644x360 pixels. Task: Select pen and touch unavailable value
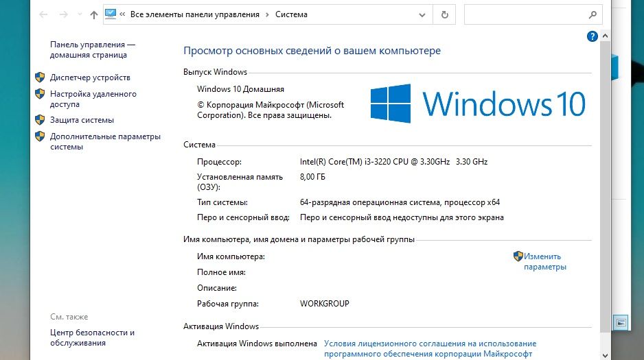tap(402, 217)
